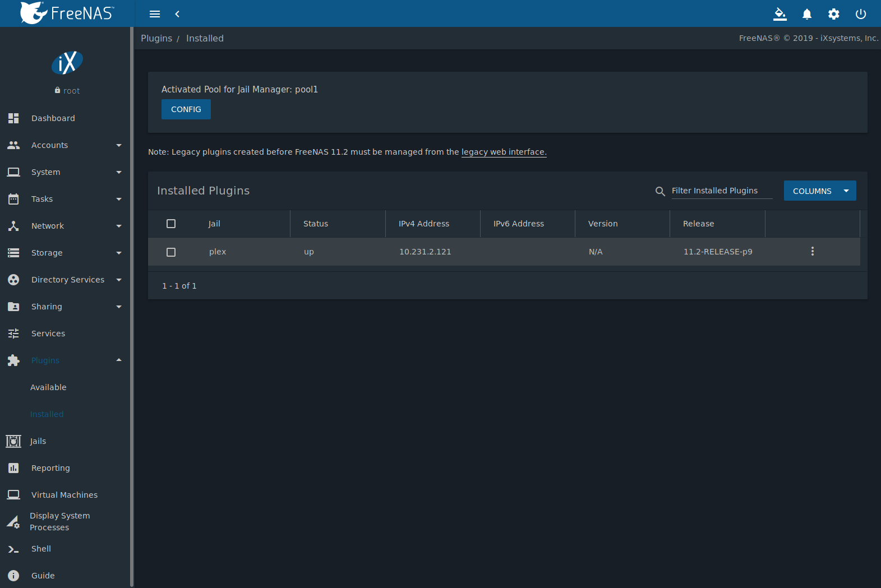Sort by Version column header
The image size is (881, 588).
(x=603, y=224)
